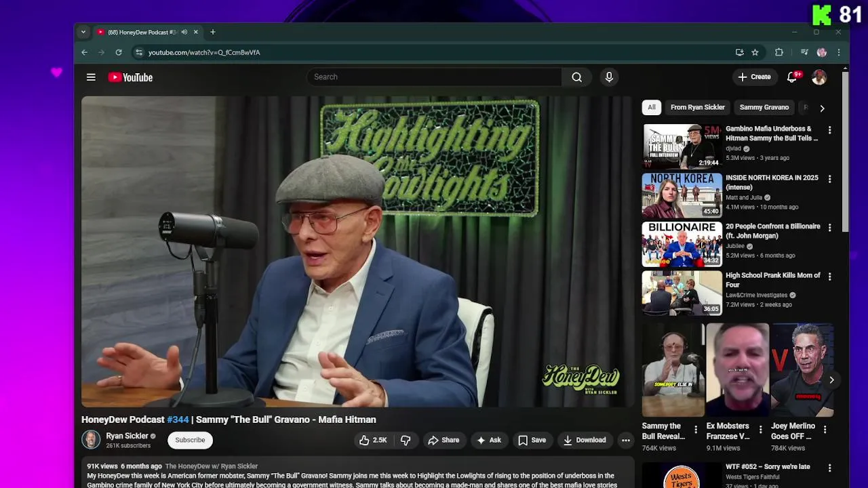This screenshot has height=488, width=868.
Task: Open options for INSIDE NORTH KOREA video
Action: click(829, 179)
